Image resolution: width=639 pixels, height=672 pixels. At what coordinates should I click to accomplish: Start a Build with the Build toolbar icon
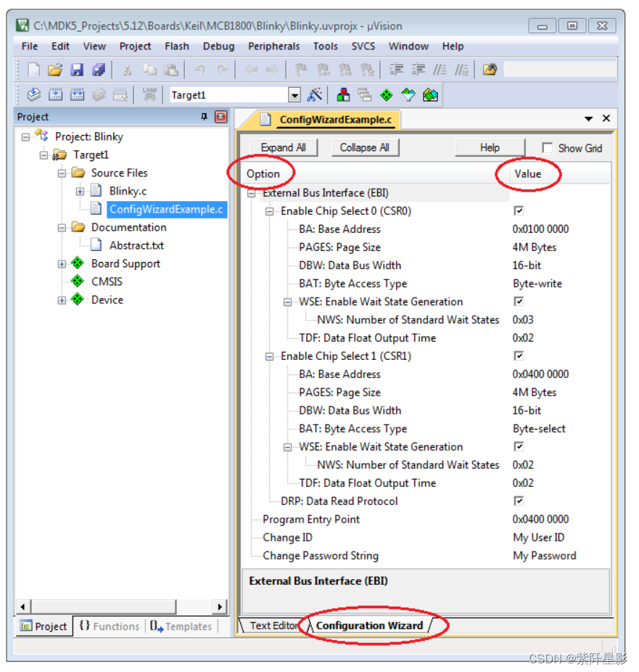click(55, 94)
